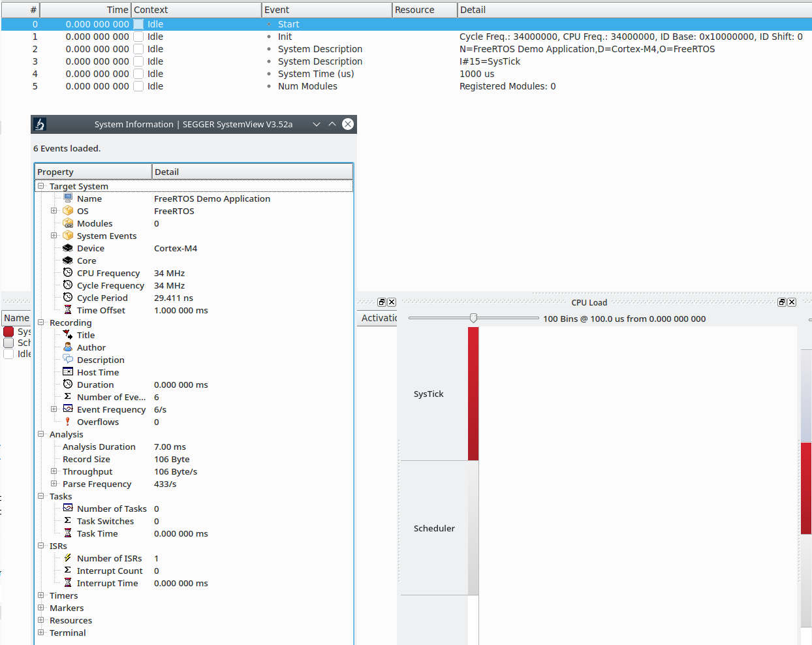The width and height of the screenshot is (812, 645).
Task: Collapse the Analysis tree node
Action: [x=40, y=434]
